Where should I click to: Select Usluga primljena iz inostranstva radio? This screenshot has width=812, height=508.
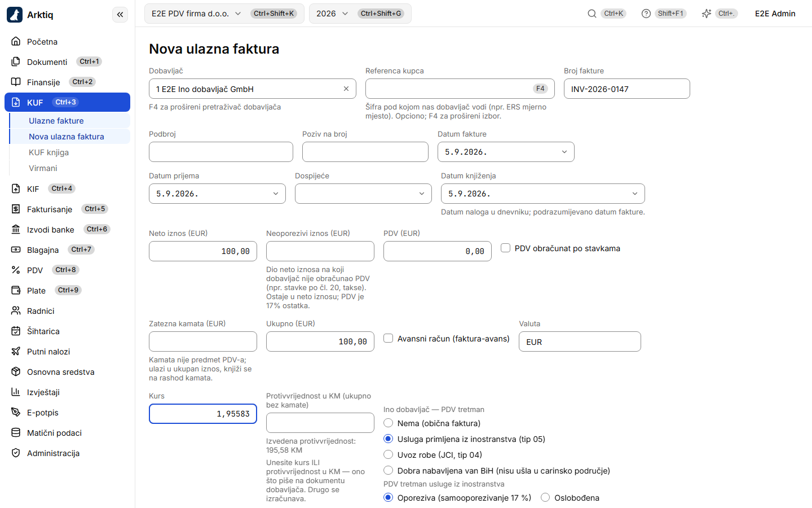click(x=389, y=439)
